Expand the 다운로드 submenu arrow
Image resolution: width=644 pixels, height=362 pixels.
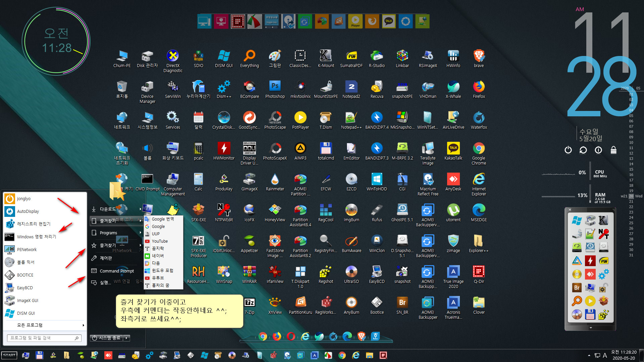click(x=140, y=209)
